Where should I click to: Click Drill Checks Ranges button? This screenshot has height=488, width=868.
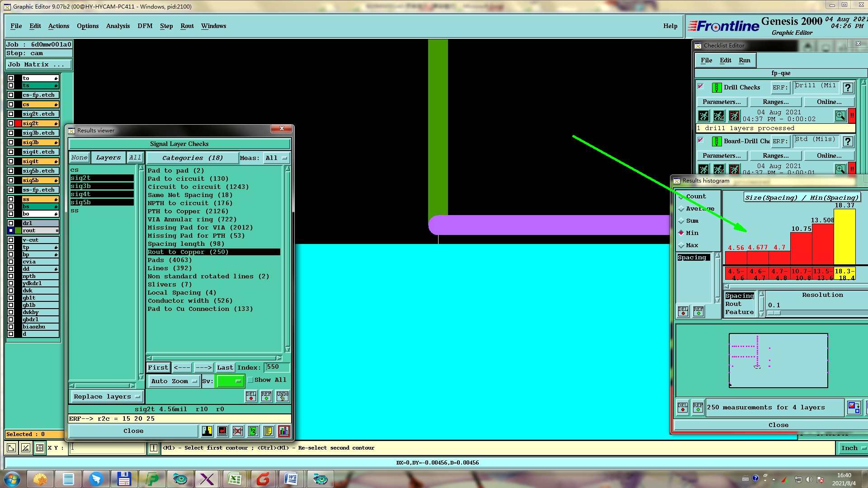point(775,102)
